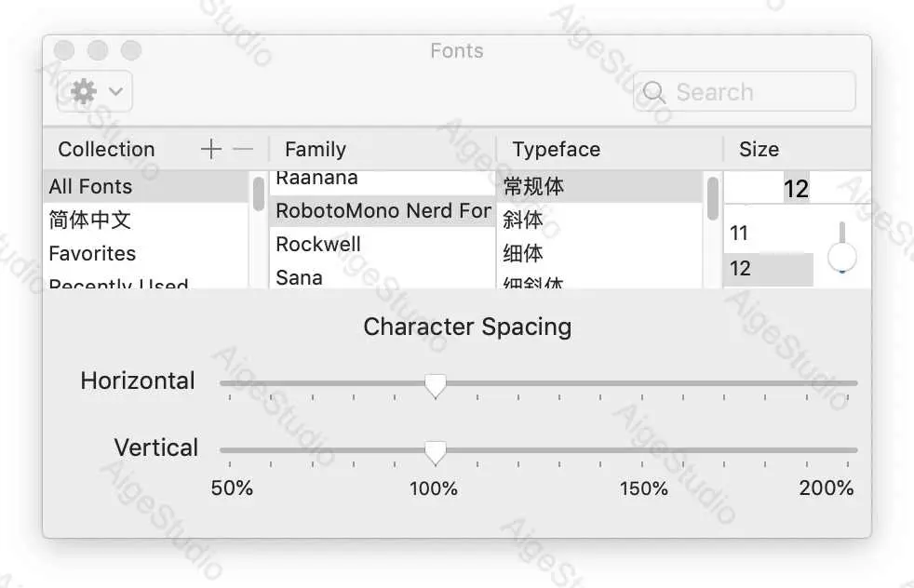
Task: Click inside the font size input field
Action: click(x=797, y=188)
